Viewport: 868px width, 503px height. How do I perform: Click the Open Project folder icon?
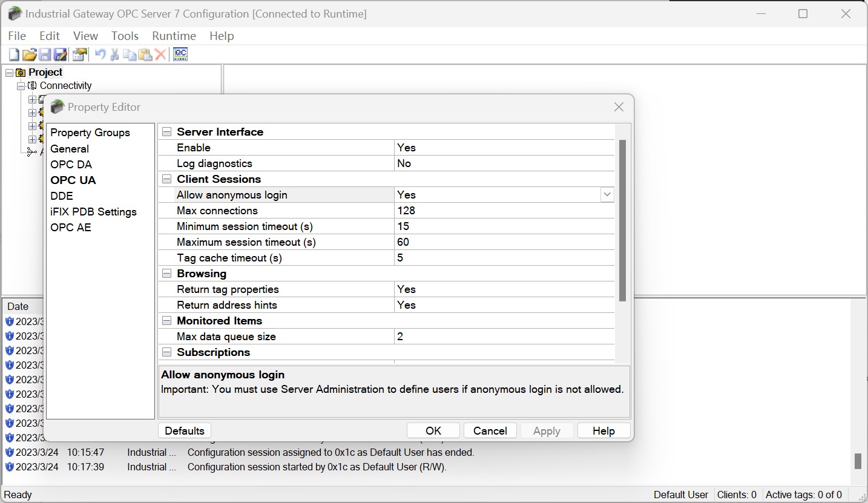click(30, 54)
